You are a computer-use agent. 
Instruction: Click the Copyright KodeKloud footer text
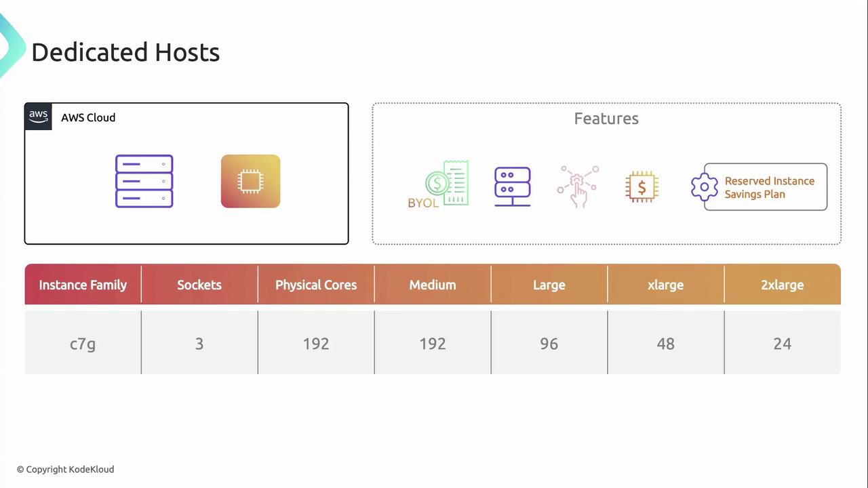tap(65, 469)
